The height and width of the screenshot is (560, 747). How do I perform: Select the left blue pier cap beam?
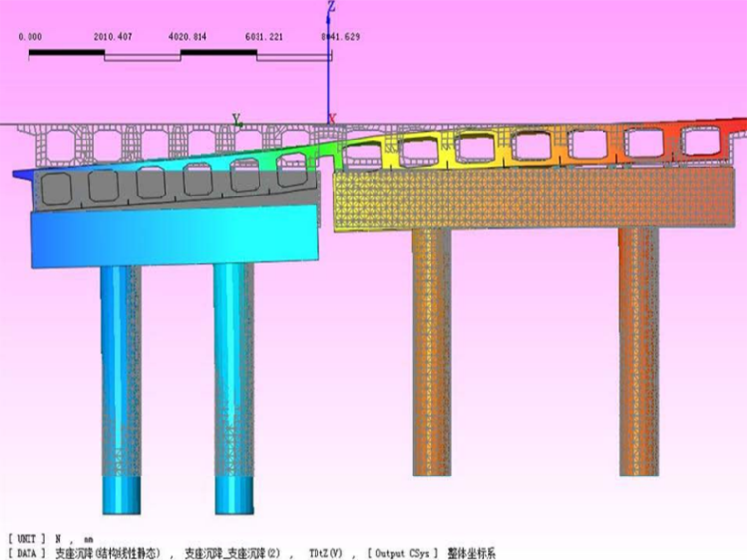[x=177, y=239]
